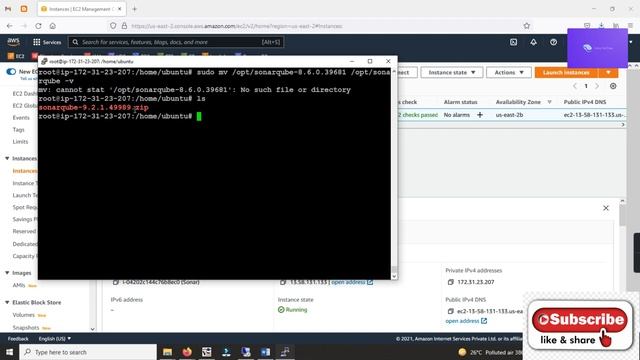Select Events in EC2 sidebar
Viewport: 640px width, 360px height.
(21, 118)
